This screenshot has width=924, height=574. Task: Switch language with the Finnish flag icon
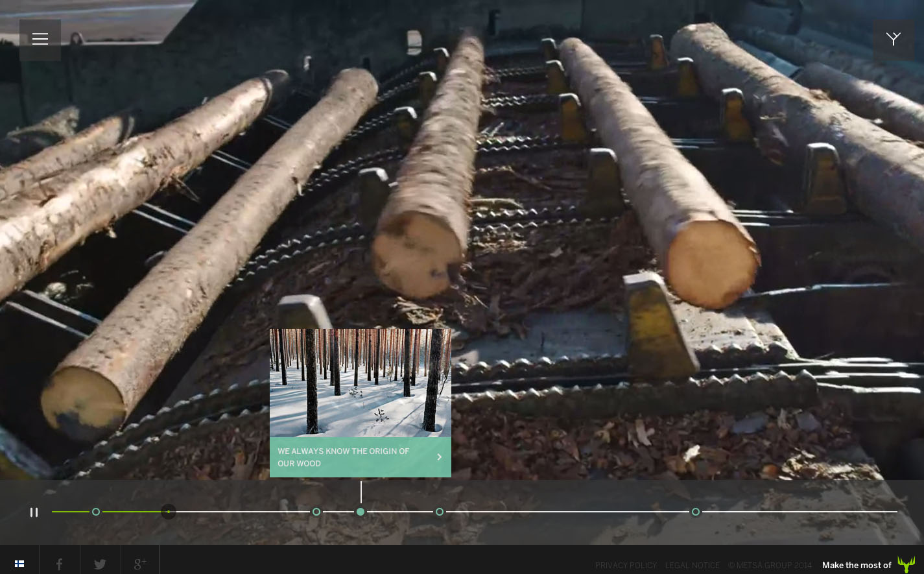click(x=19, y=564)
